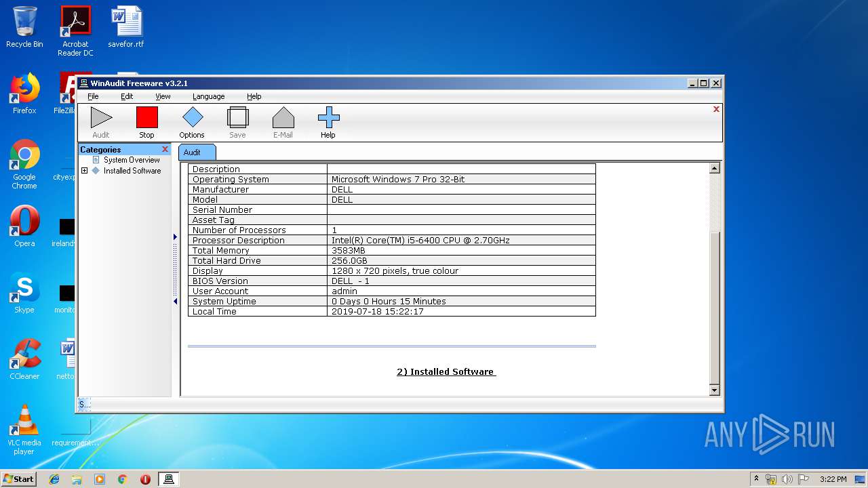Click the vertical scrollbar thumb

[x=714, y=308]
